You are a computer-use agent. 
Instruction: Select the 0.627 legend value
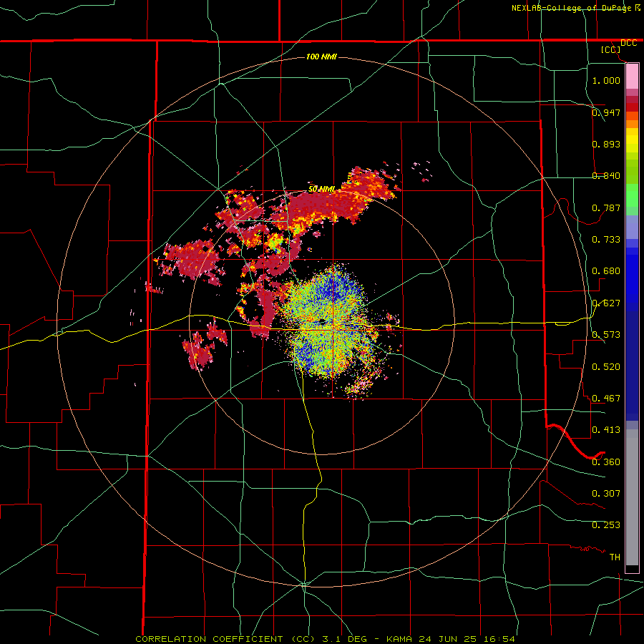pos(606,303)
